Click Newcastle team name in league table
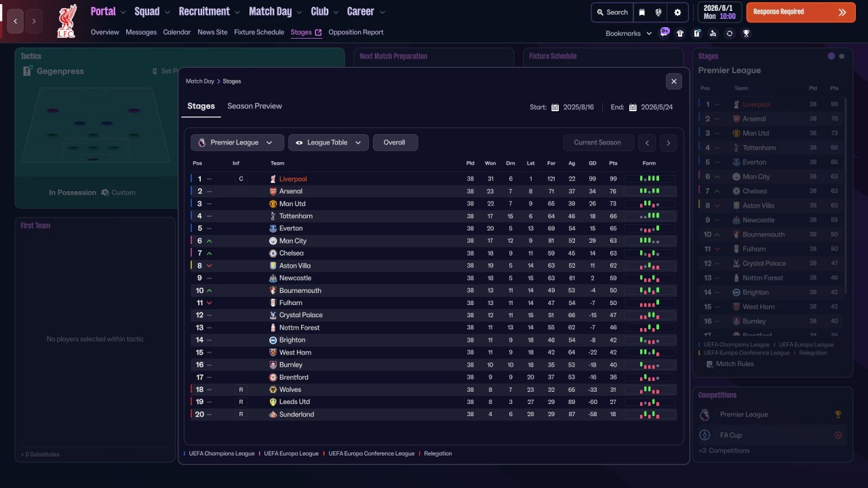868x488 pixels. click(x=296, y=278)
